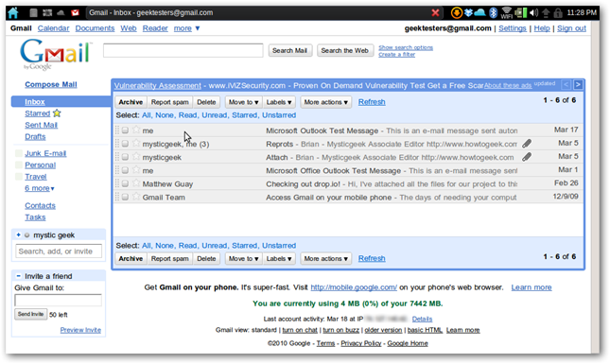Collapse the chat box with plus icon
Screen dimensions: 610x364
point(18,234)
